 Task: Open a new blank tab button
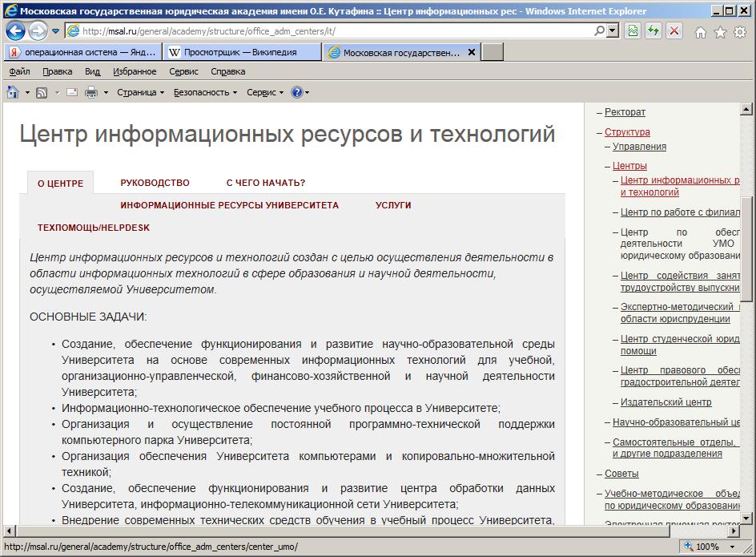pos(493,52)
